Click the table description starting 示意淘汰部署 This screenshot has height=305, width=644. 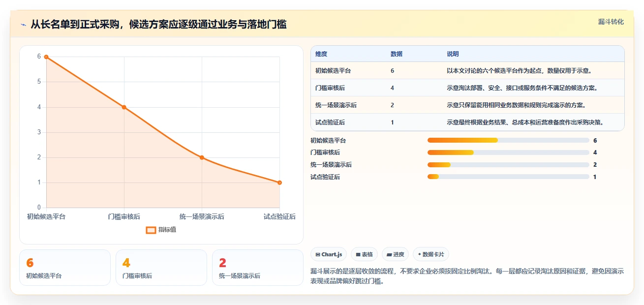click(x=522, y=88)
